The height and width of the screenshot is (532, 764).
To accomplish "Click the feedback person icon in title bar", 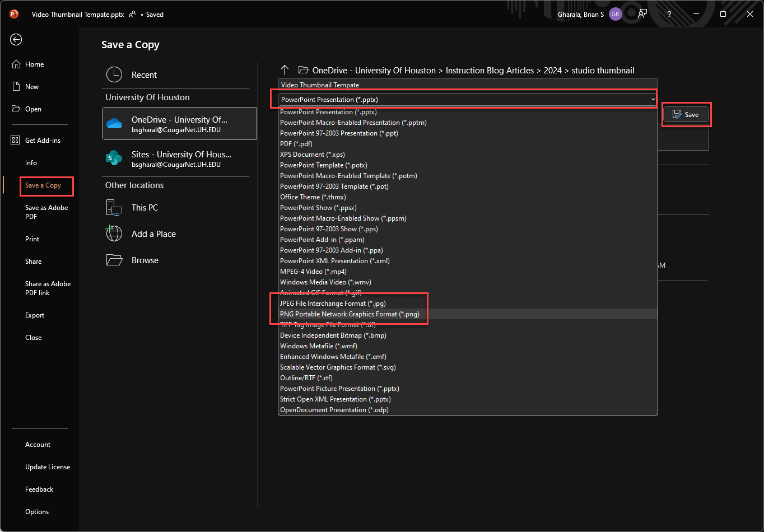I will 642,14.
